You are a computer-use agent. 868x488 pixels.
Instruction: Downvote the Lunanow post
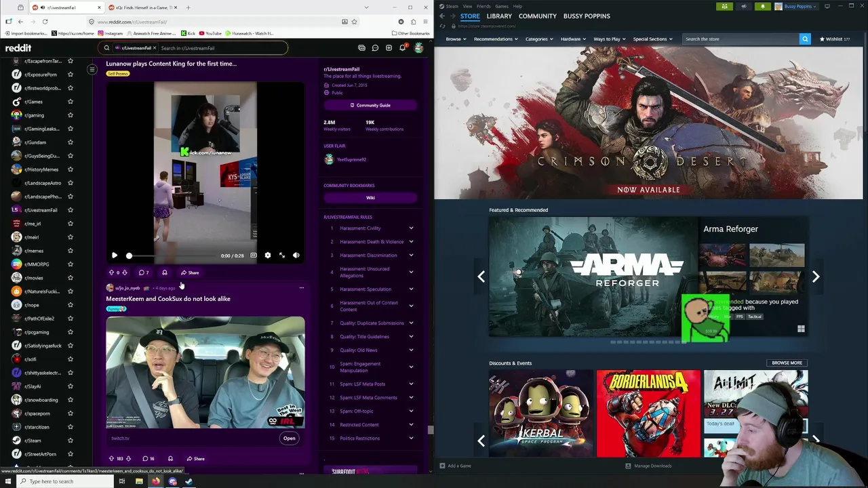pyautogui.click(x=124, y=272)
